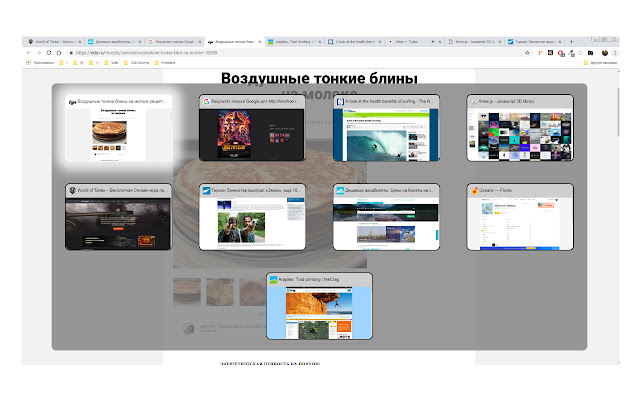Switch to the health benefits of surfing tab
Viewport: 640px width, 400px height.
tap(354, 42)
